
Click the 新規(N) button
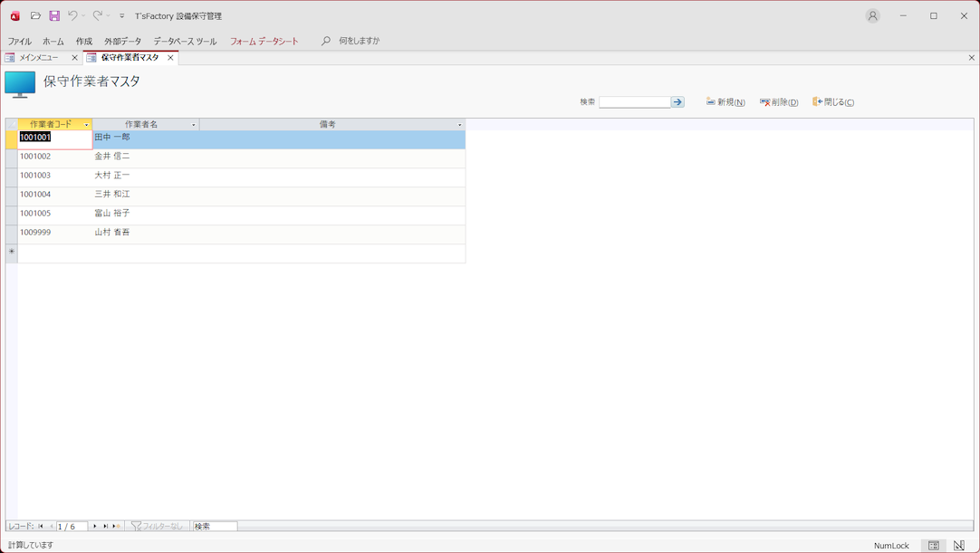pos(725,102)
